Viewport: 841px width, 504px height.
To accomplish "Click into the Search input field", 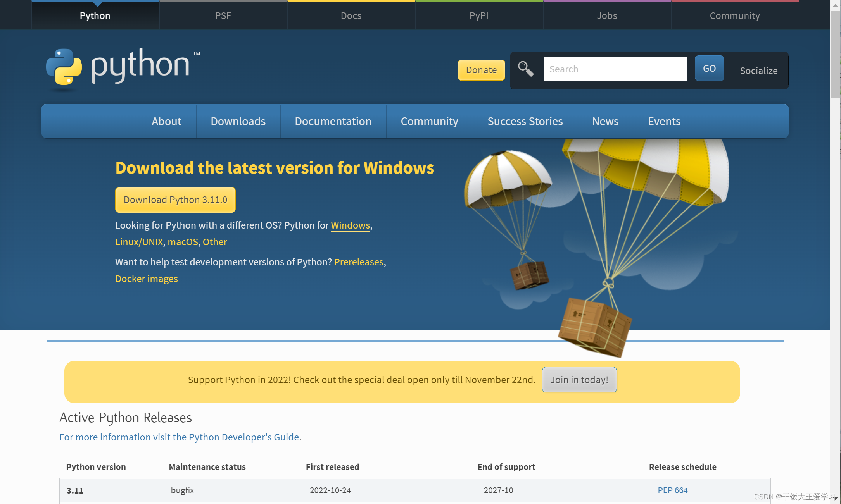I will tap(615, 69).
